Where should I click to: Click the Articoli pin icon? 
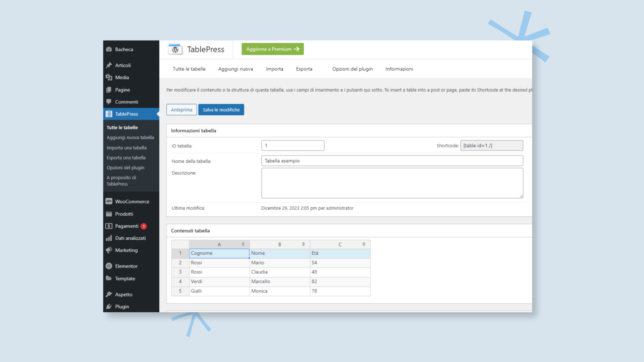point(109,65)
